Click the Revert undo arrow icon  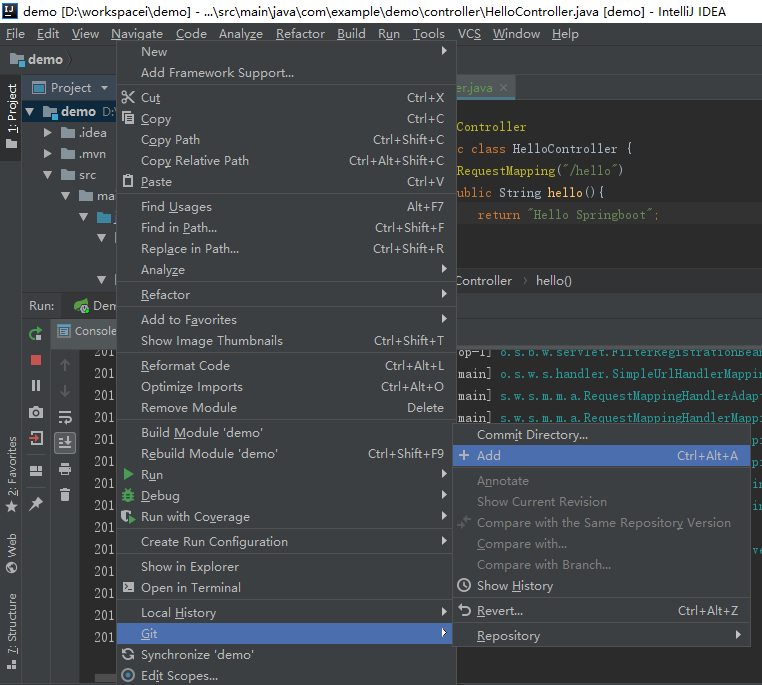pos(465,610)
